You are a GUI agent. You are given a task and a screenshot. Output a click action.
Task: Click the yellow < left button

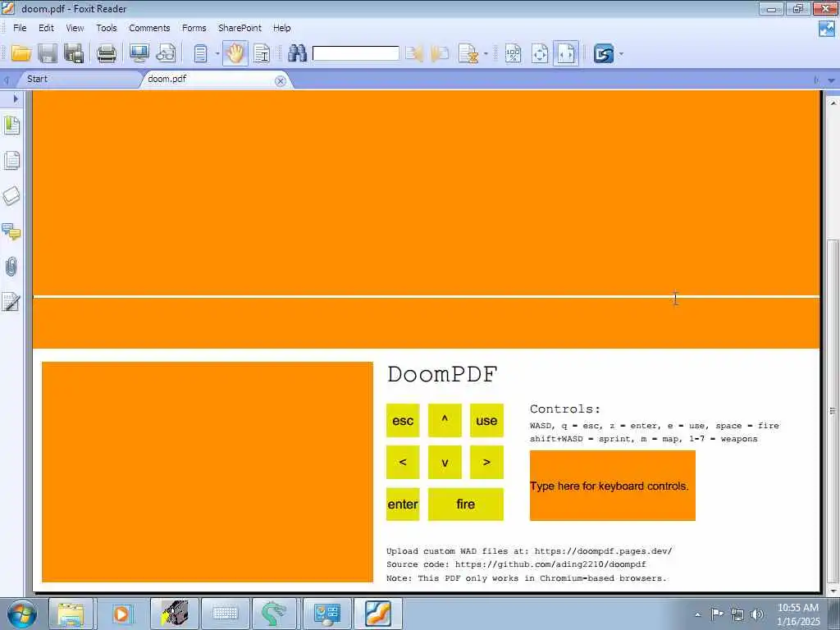pos(403,463)
